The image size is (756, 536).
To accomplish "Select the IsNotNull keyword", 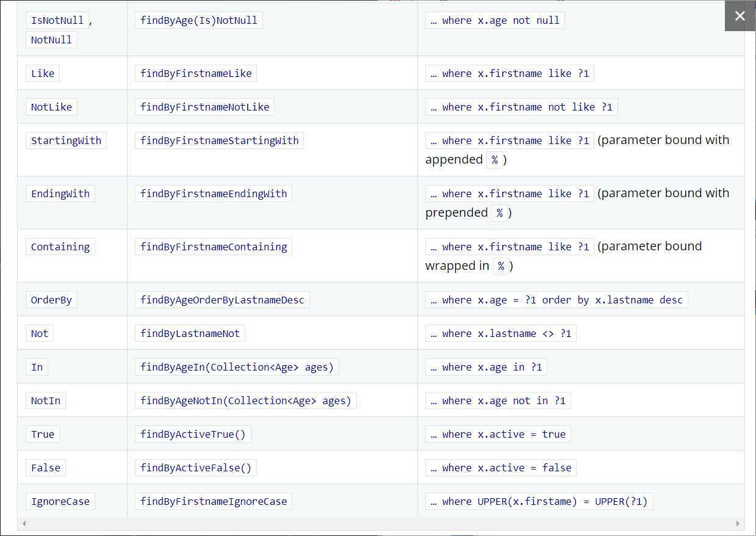I will 57,20.
